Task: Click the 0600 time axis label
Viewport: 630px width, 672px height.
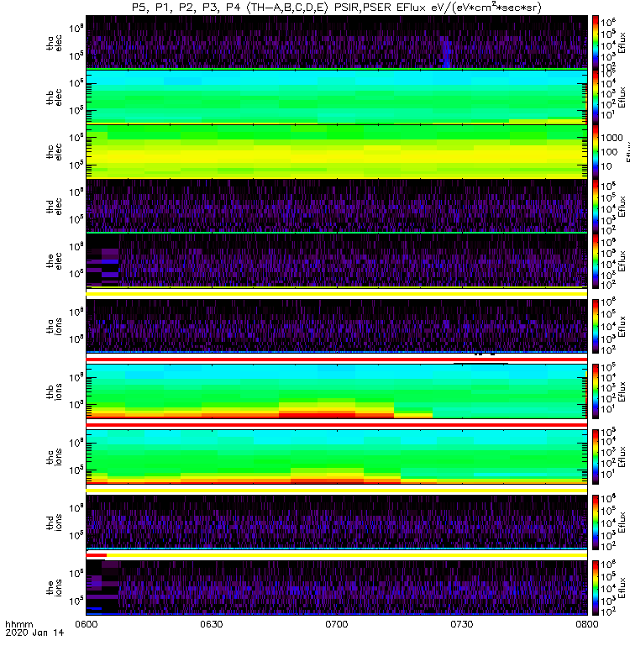Action: pos(87,624)
